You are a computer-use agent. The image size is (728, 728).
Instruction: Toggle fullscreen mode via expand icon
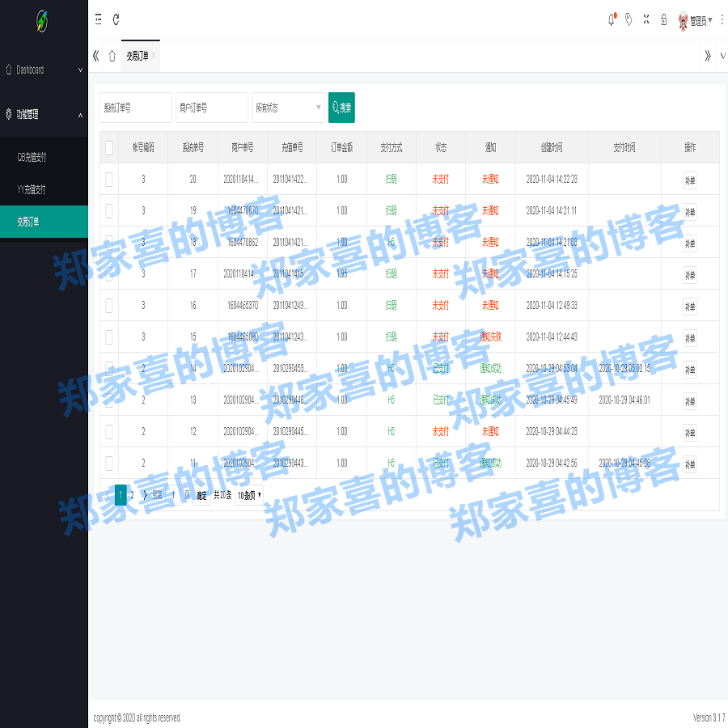point(645,20)
